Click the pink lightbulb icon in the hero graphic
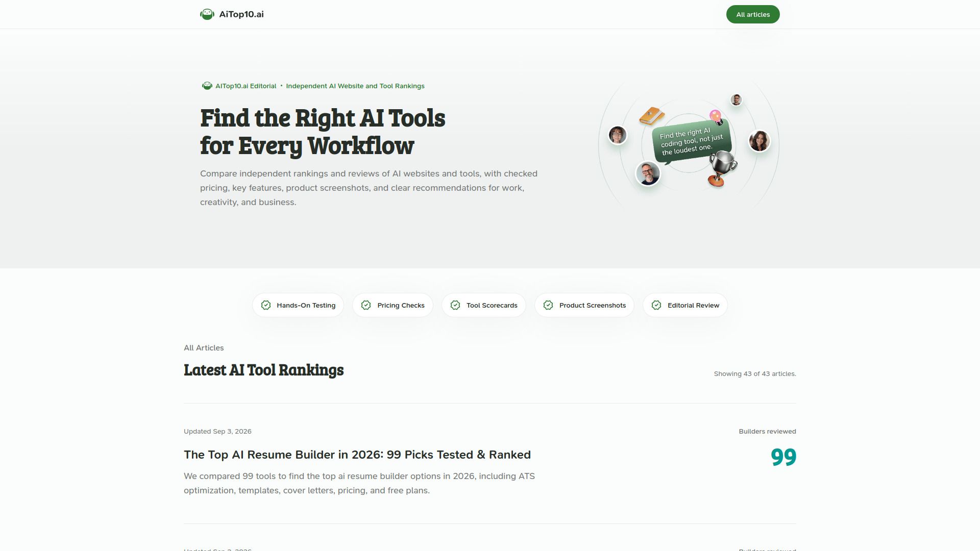 716,117
